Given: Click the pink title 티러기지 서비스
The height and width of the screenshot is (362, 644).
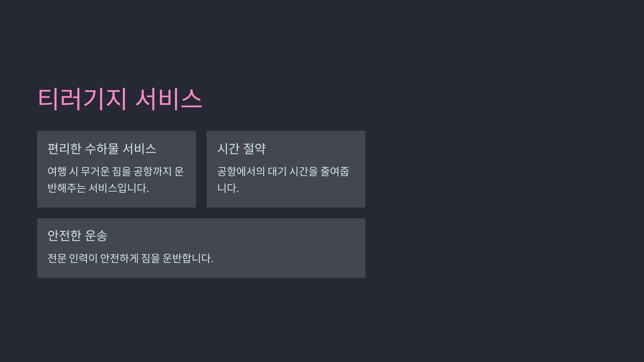Looking at the screenshot, I should coord(120,99).
